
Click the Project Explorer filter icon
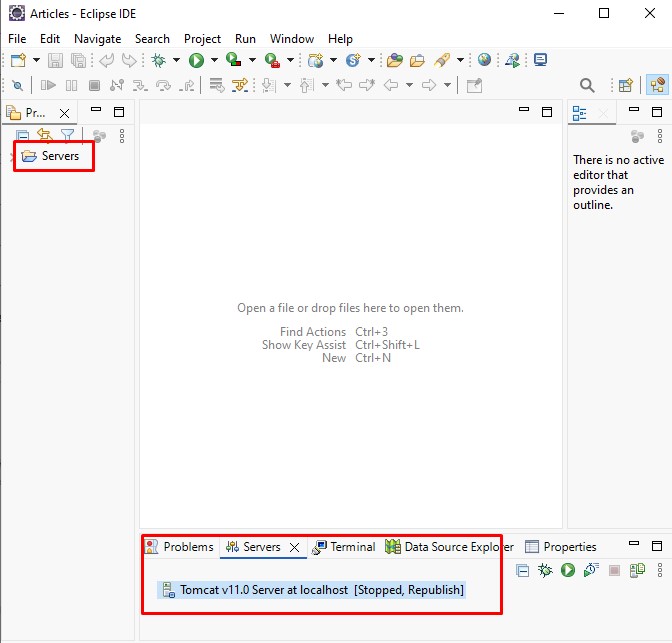pyautogui.click(x=67, y=136)
